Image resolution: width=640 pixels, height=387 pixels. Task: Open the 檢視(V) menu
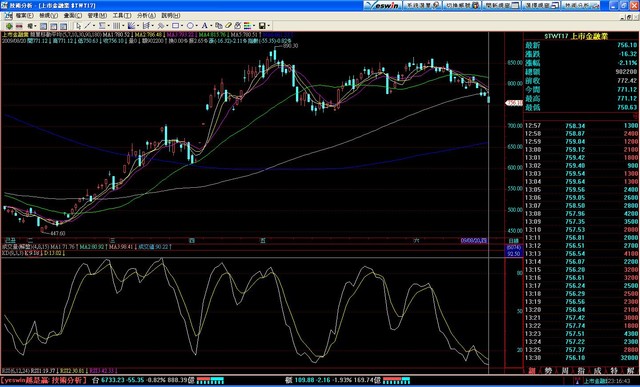point(48,16)
